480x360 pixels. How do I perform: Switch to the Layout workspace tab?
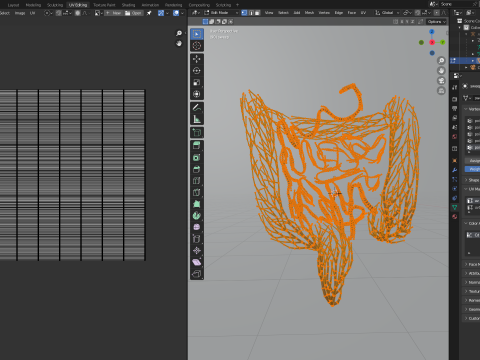[13, 5]
